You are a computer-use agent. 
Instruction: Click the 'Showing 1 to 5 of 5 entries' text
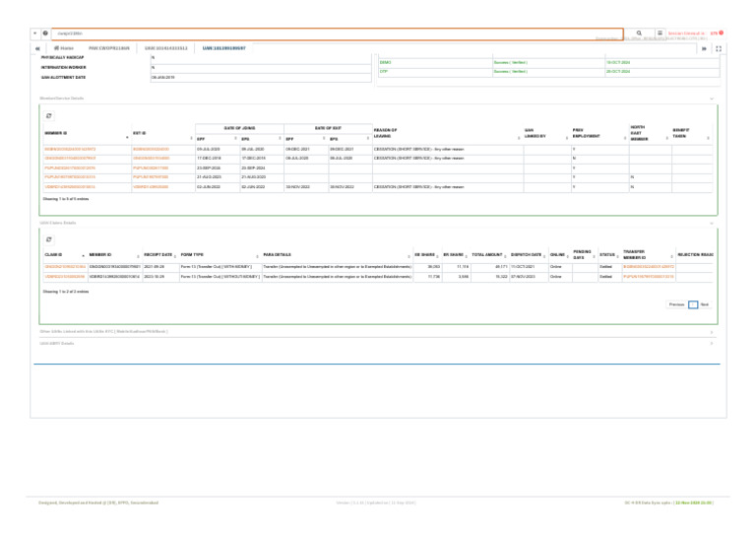click(x=66, y=199)
